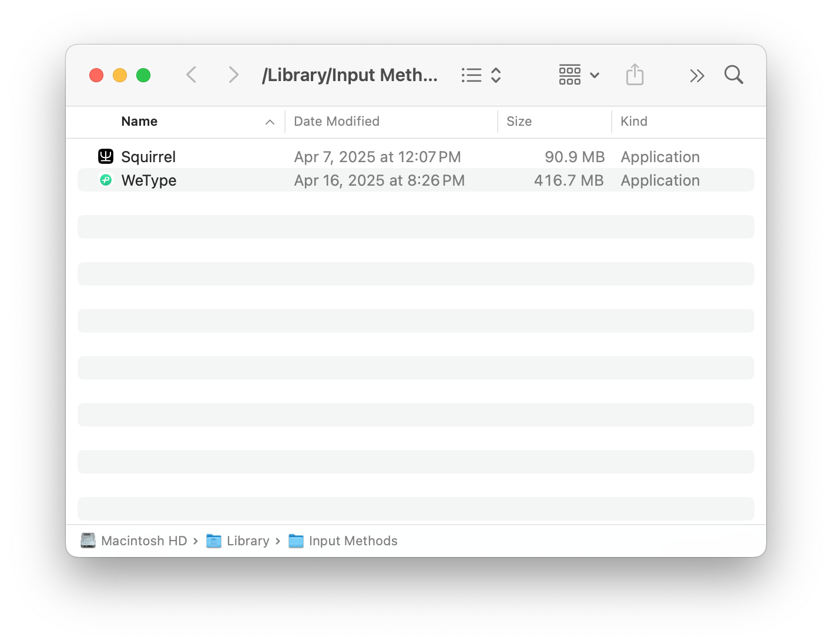This screenshot has width=832, height=644.
Task: Open the list view switcher
Action: tap(481, 75)
